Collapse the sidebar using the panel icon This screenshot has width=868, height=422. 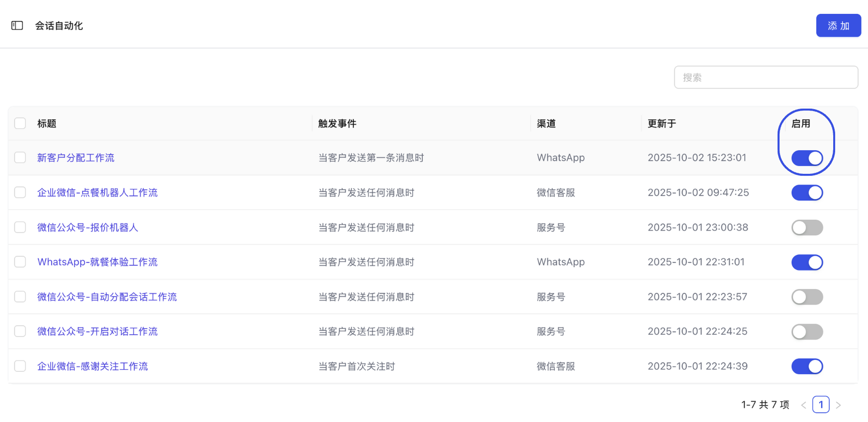click(x=17, y=25)
